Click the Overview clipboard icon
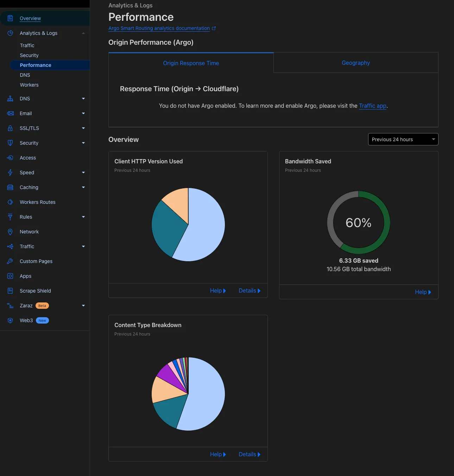Viewport: 454px width, 476px height. pyautogui.click(x=10, y=18)
